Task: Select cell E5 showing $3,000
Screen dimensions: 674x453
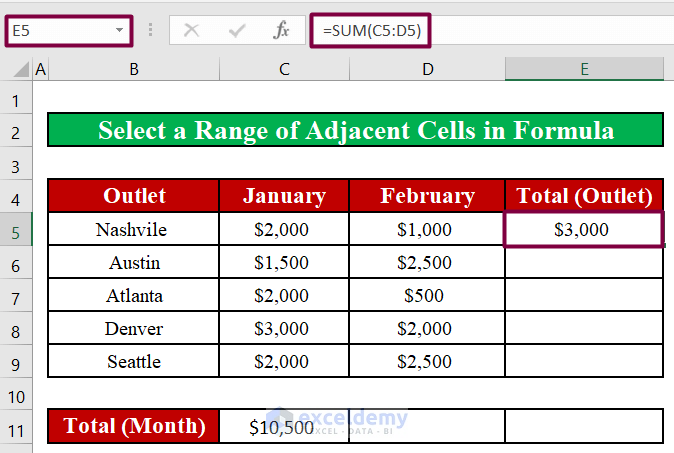Action: pyautogui.click(x=584, y=230)
